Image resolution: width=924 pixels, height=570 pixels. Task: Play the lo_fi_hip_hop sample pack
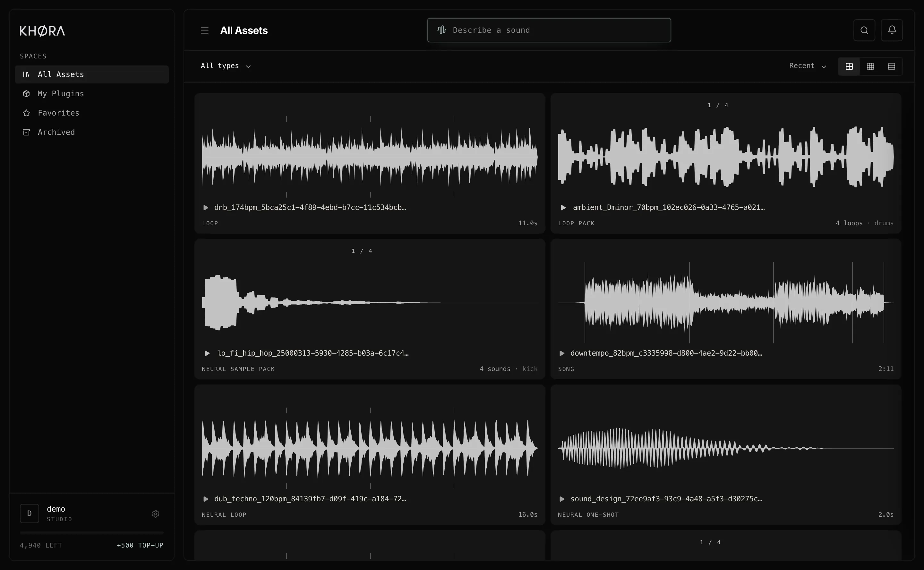tap(207, 353)
